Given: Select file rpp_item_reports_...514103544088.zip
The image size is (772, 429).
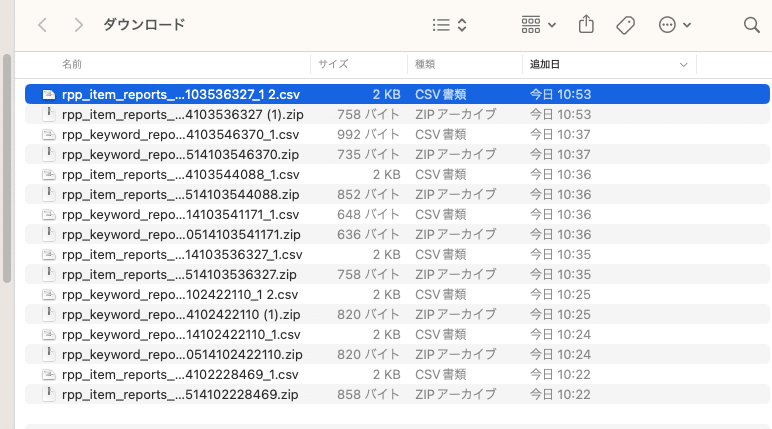Looking at the screenshot, I should tap(397, 195).
